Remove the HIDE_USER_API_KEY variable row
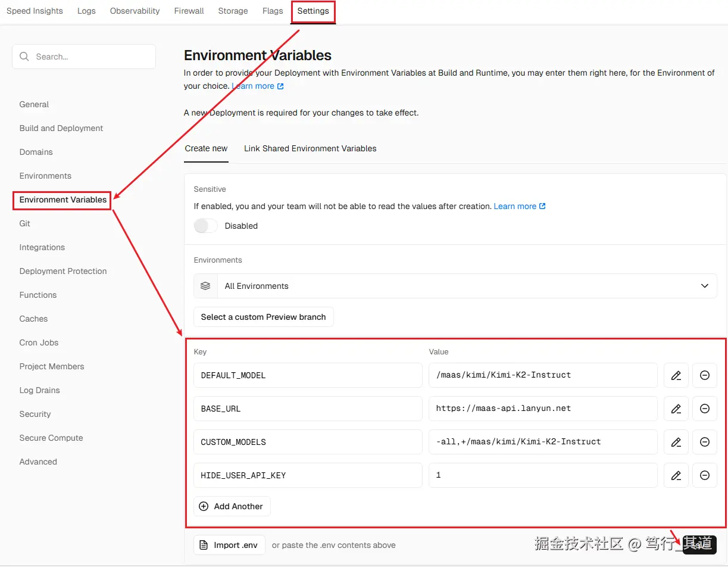728x567 pixels. [x=704, y=475]
